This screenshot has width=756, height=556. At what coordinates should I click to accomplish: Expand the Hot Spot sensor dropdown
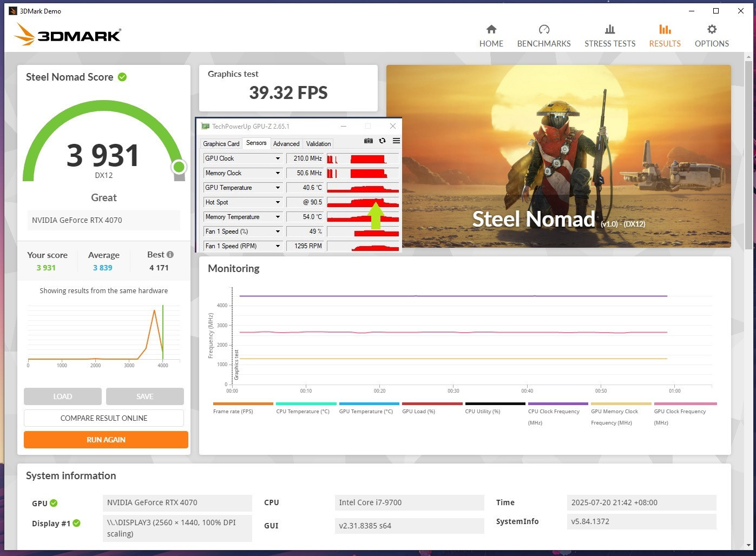278,202
